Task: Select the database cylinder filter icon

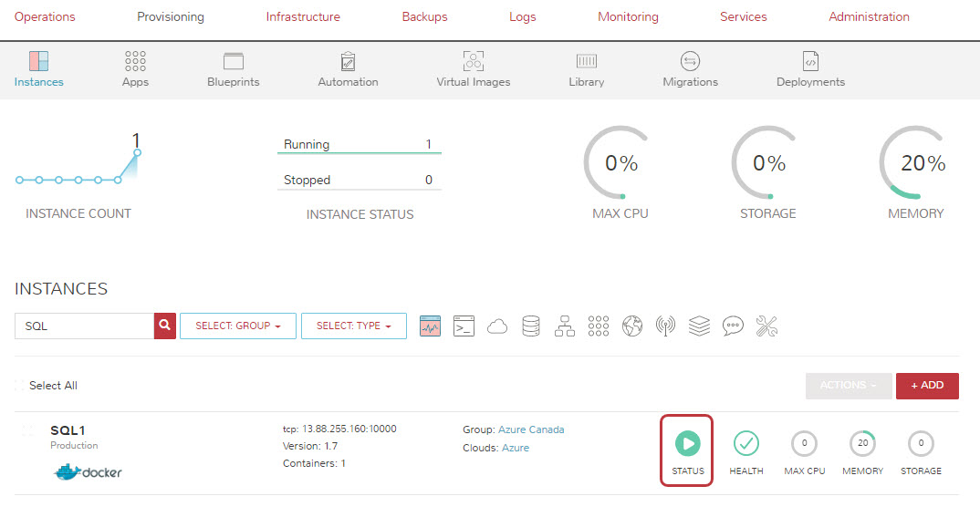Action: point(531,326)
